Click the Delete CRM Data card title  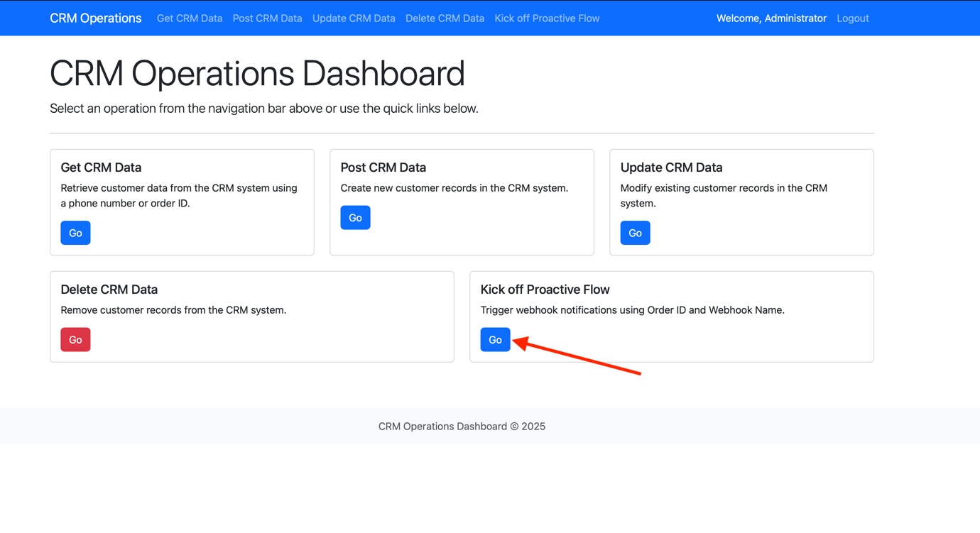109,290
